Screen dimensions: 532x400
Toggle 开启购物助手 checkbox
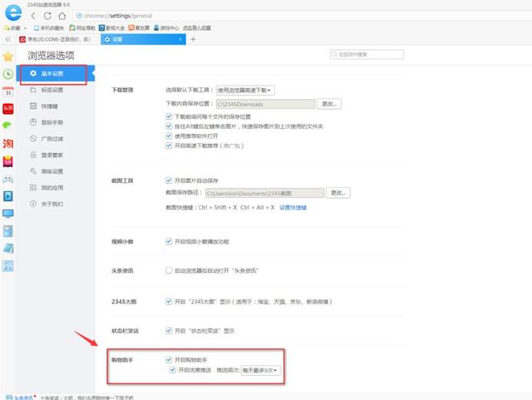click(169, 359)
